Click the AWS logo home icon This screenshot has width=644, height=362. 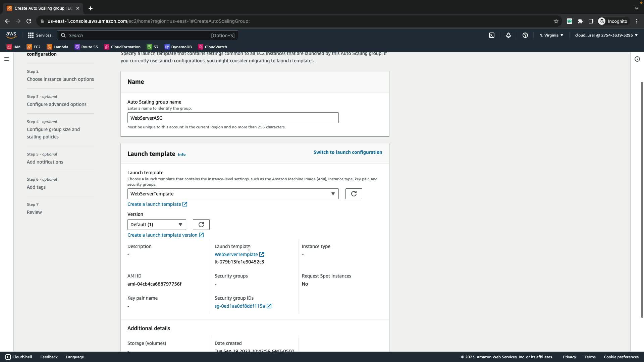11,35
